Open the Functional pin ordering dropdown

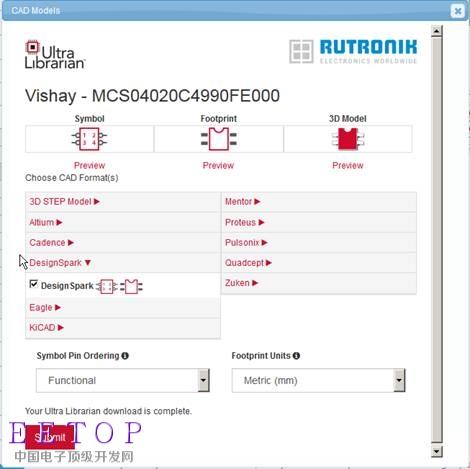pyautogui.click(x=123, y=380)
